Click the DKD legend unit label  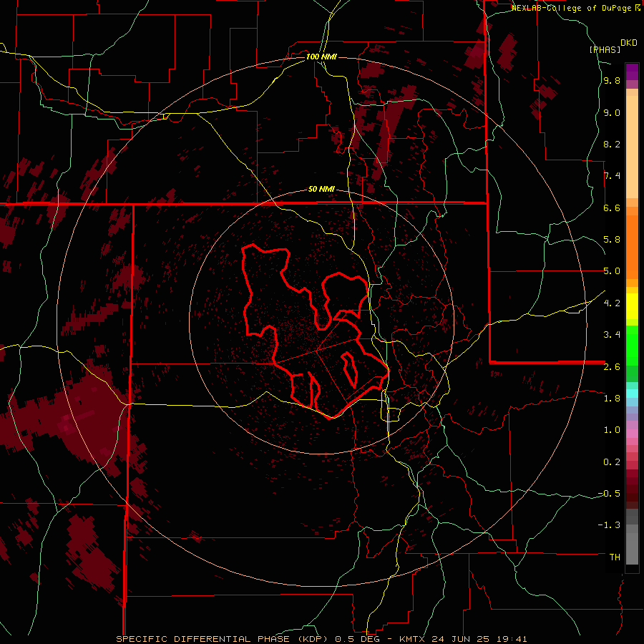point(629,43)
